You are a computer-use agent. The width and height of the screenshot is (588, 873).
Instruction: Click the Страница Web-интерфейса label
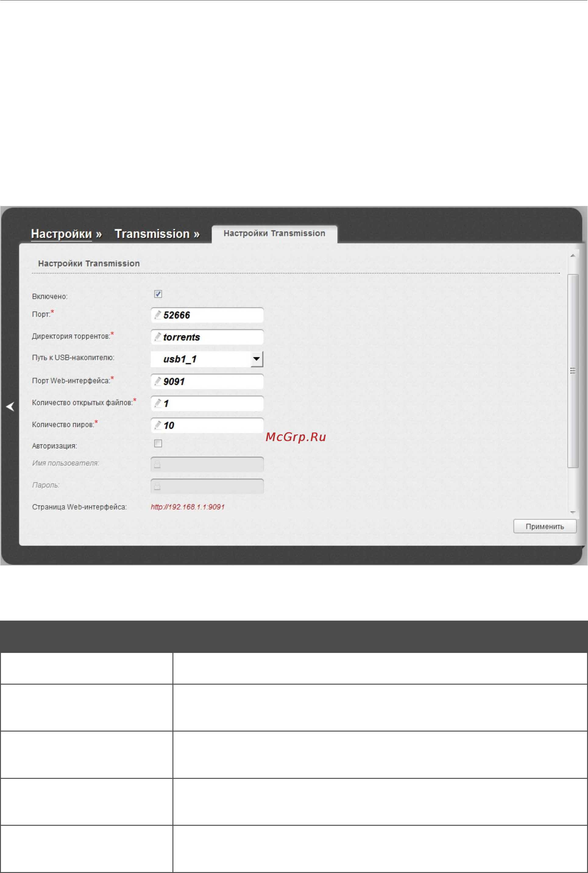point(80,507)
